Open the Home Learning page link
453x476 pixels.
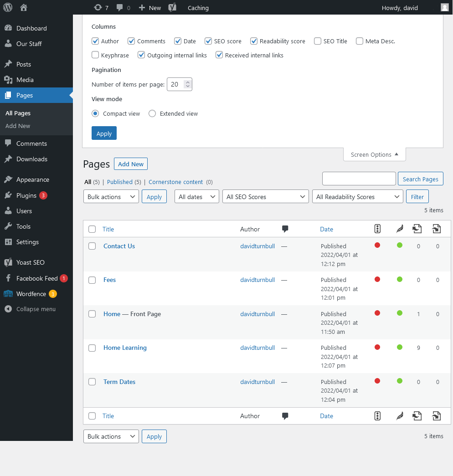pyautogui.click(x=125, y=348)
